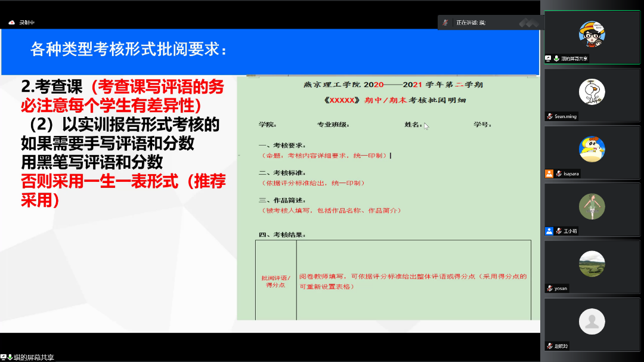Click the green microphone icon on host's tile

tap(556, 58)
